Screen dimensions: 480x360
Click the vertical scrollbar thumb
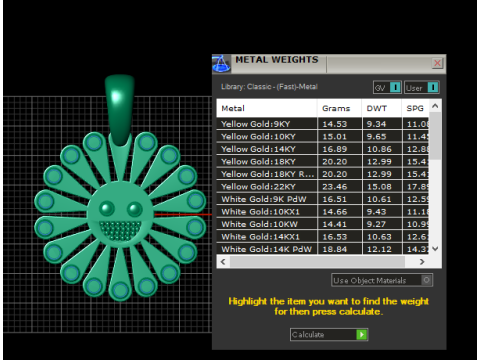[435, 136]
